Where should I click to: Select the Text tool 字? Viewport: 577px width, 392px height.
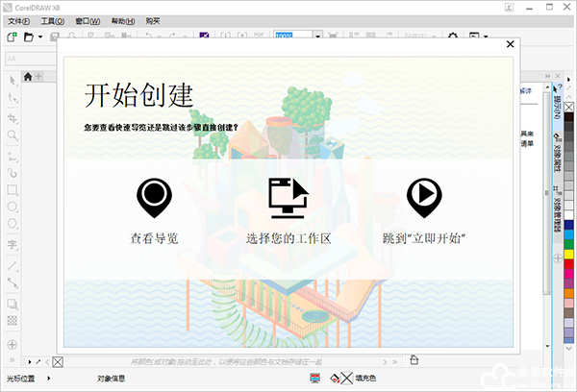pyautogui.click(x=13, y=245)
